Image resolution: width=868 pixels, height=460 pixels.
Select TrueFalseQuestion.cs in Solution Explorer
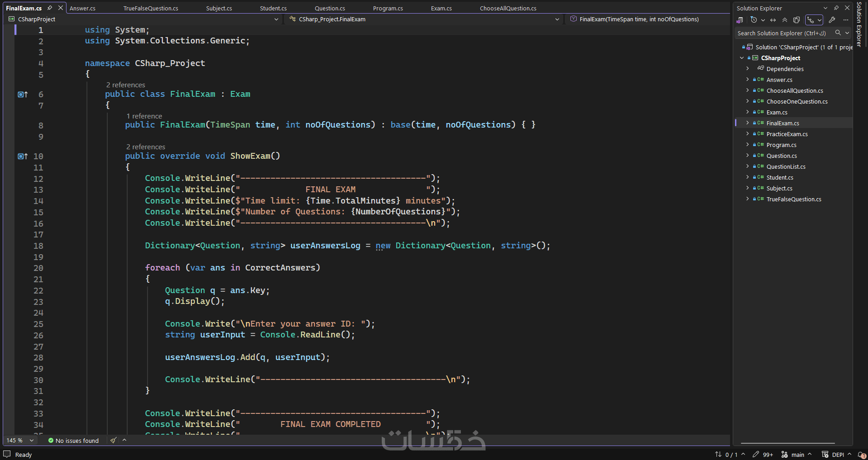point(794,199)
